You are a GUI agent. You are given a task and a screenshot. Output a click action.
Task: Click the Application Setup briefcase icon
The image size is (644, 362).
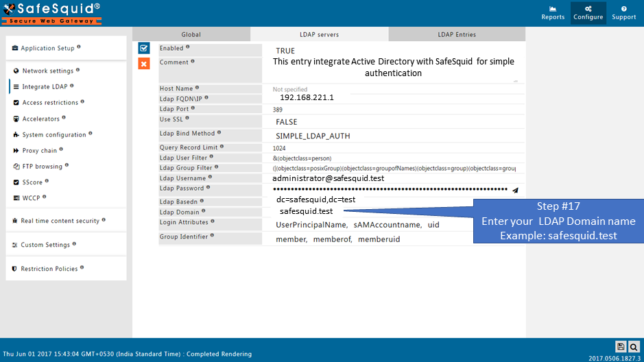click(15, 48)
